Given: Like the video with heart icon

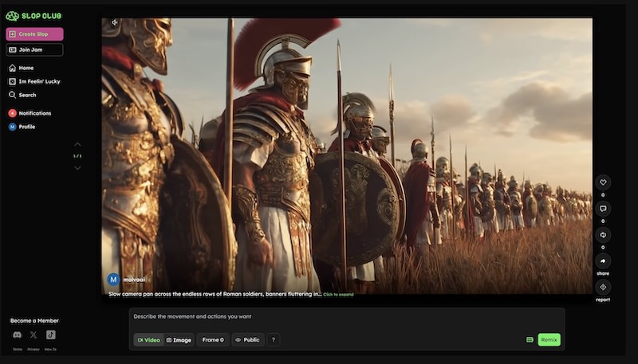Looking at the screenshot, I should point(603,182).
